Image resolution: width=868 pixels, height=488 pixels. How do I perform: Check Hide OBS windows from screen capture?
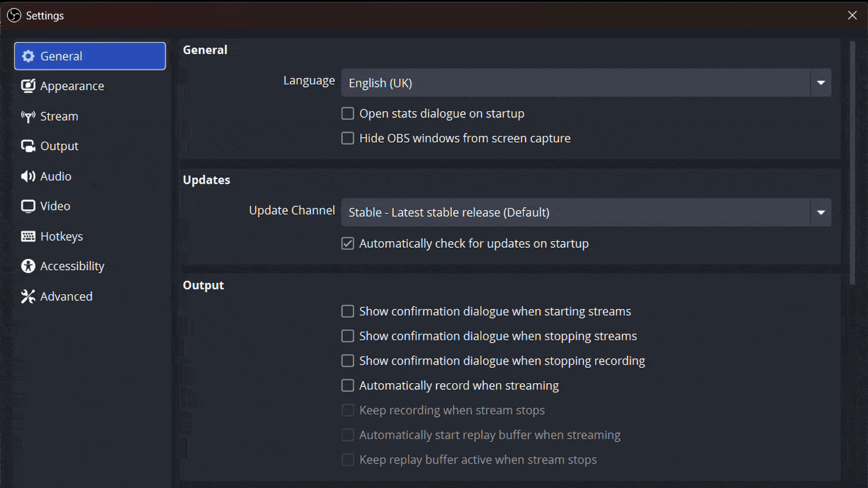pyautogui.click(x=347, y=138)
